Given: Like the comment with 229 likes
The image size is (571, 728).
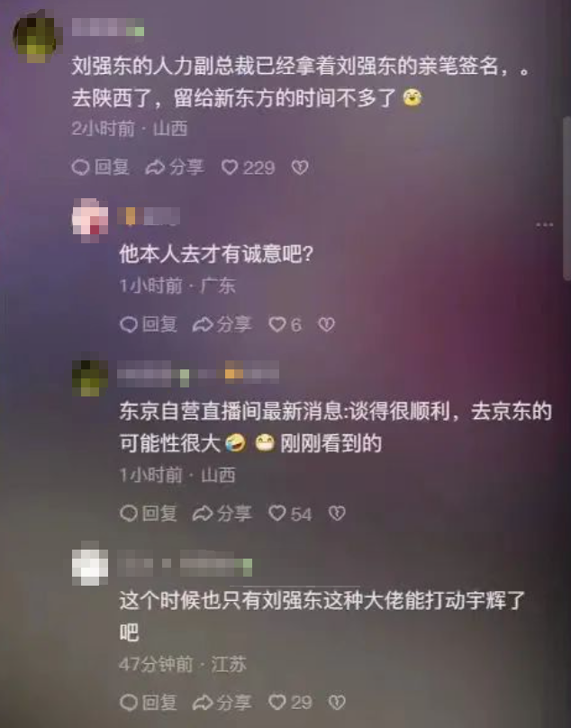Looking at the screenshot, I should tap(248, 168).
